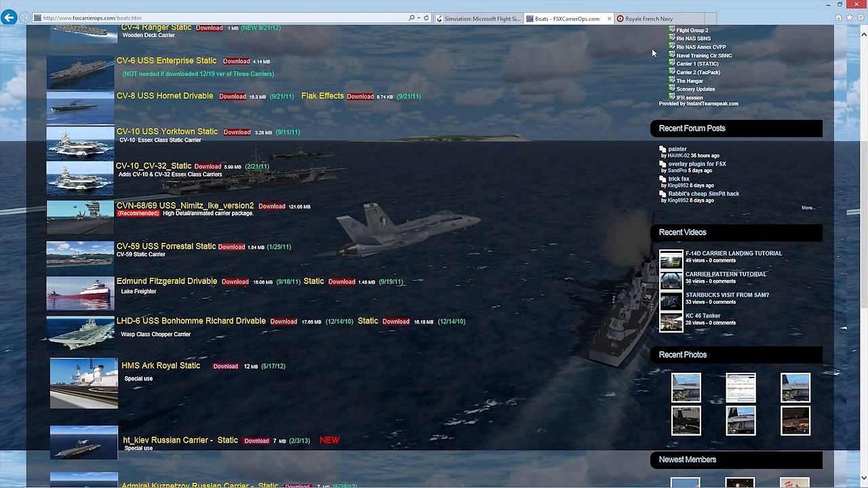Open F-14D CARRIER LANDING TUTORIAL video
The height and width of the screenshot is (488, 868).
tap(734, 253)
